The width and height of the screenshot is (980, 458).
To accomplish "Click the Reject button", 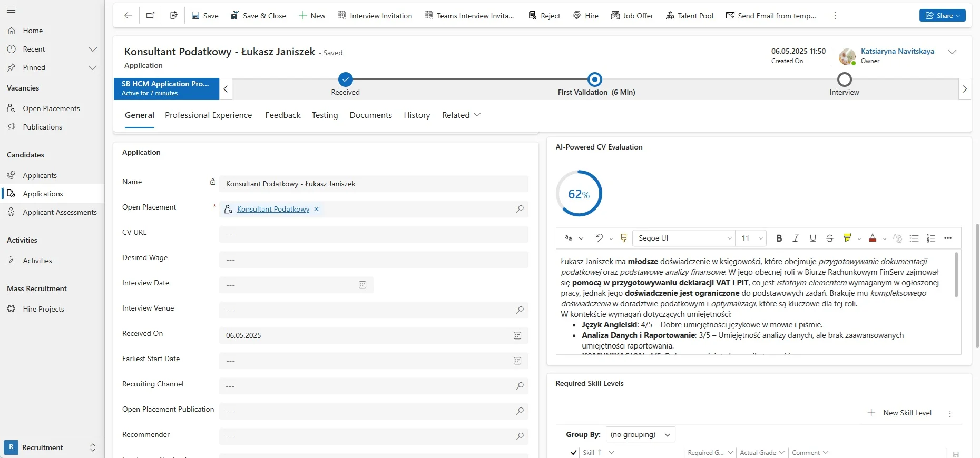I will pyautogui.click(x=544, y=16).
